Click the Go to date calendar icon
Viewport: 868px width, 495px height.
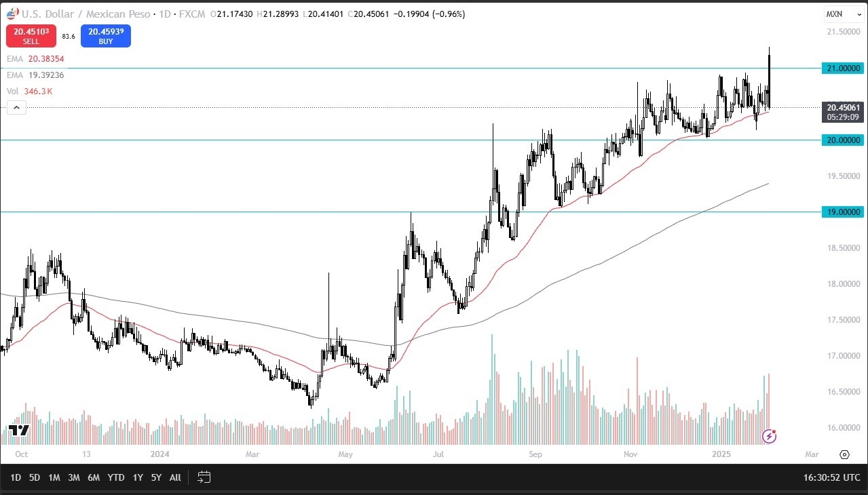click(204, 477)
